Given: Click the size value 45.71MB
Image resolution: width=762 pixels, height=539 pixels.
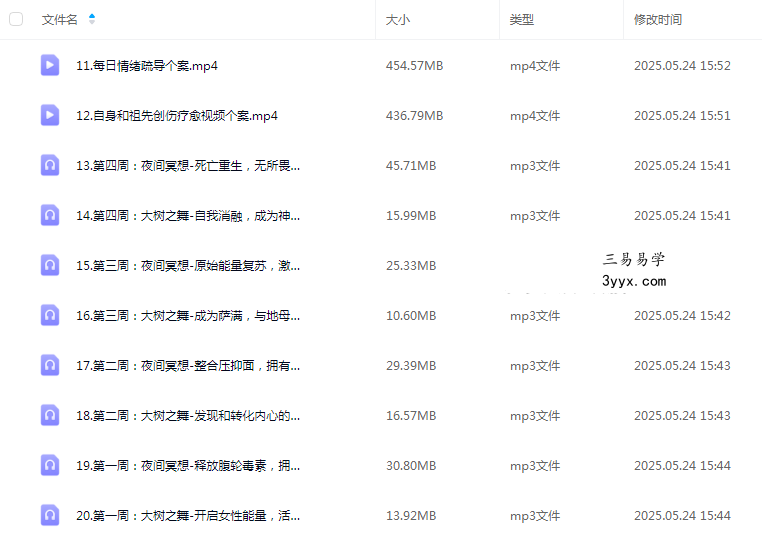Looking at the screenshot, I should tap(411, 166).
